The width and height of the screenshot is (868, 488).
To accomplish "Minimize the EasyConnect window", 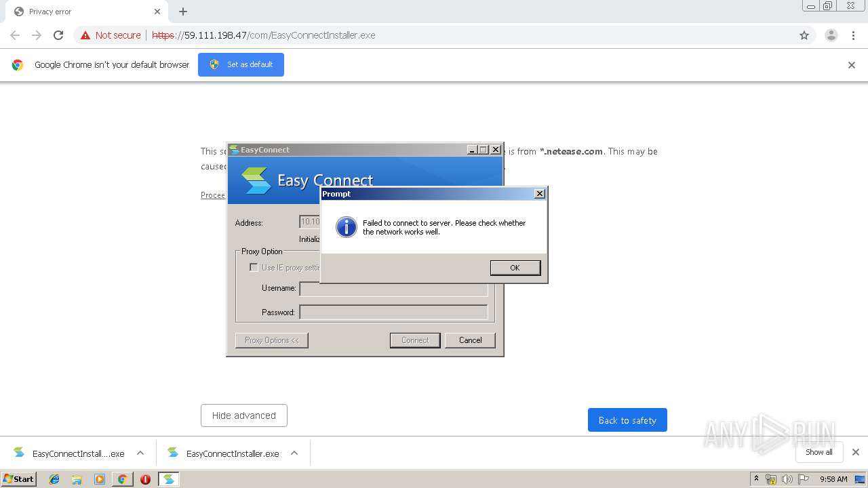I will pos(472,150).
